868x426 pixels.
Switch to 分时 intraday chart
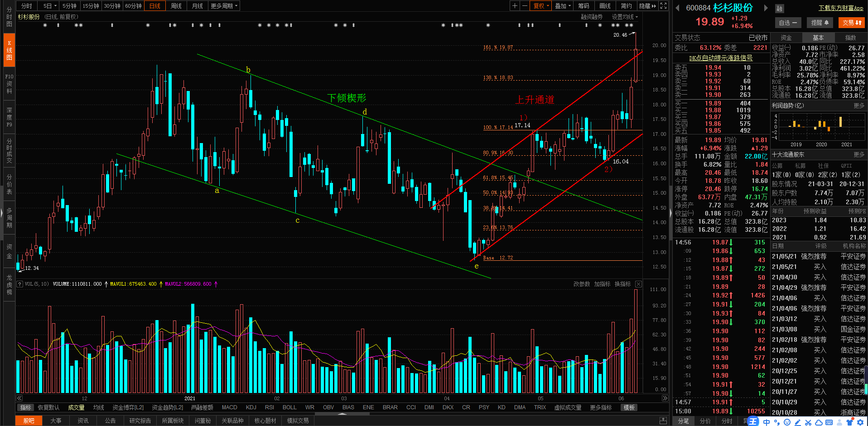coord(27,6)
